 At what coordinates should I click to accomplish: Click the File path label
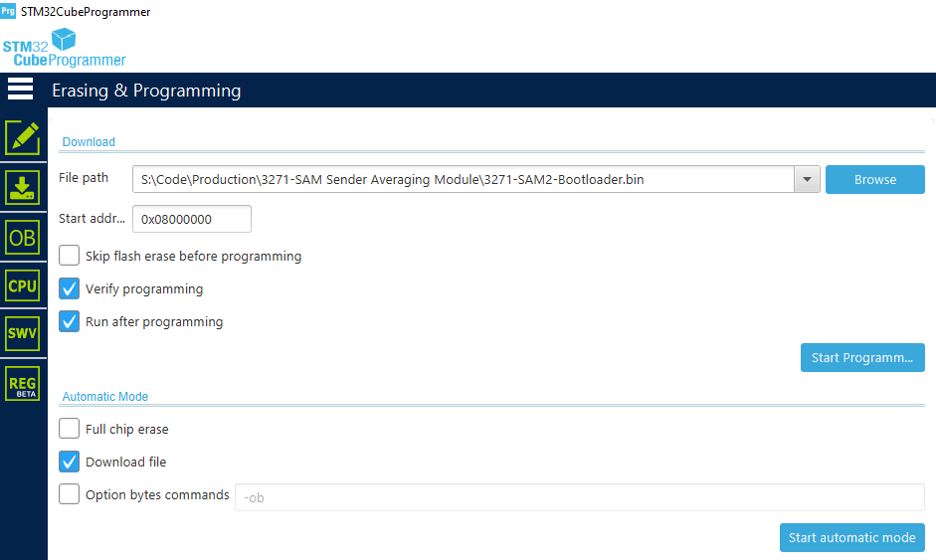click(84, 178)
